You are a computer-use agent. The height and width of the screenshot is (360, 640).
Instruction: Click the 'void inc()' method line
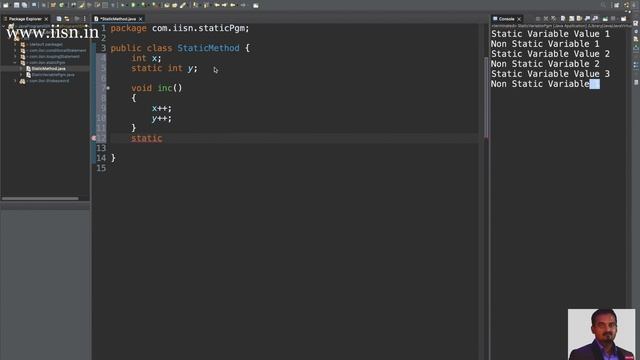157,88
